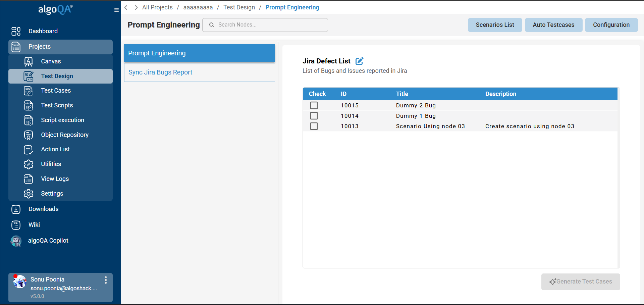Viewport: 644px width, 305px height.
Task: Click the Object Repository icon
Action: (x=29, y=135)
